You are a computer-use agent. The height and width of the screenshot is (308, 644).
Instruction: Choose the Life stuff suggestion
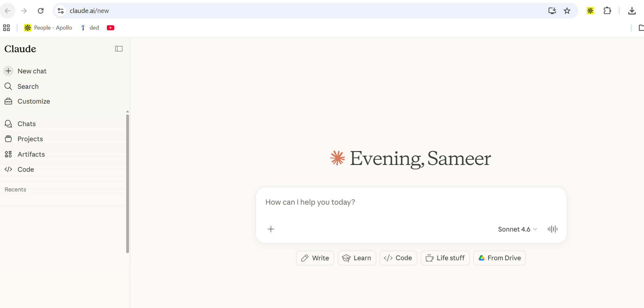click(445, 258)
